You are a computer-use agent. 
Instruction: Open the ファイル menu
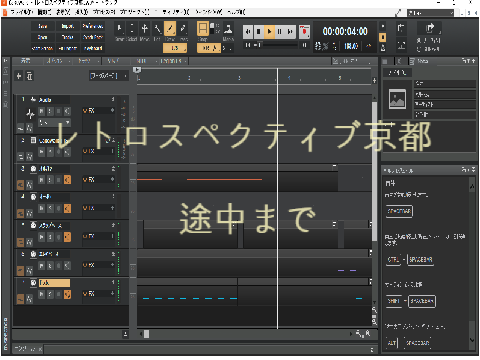click(22, 12)
